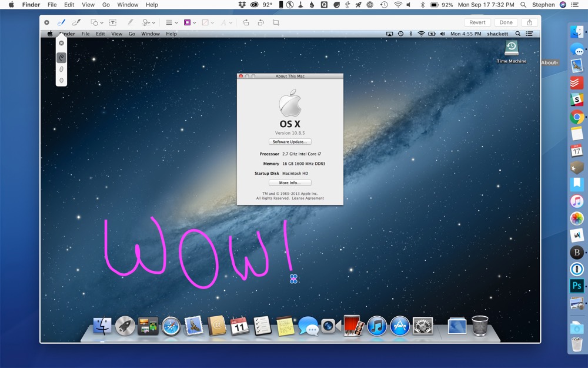The width and height of the screenshot is (588, 368).
Task: Open the volume menu bar icon
Action: 409,5
